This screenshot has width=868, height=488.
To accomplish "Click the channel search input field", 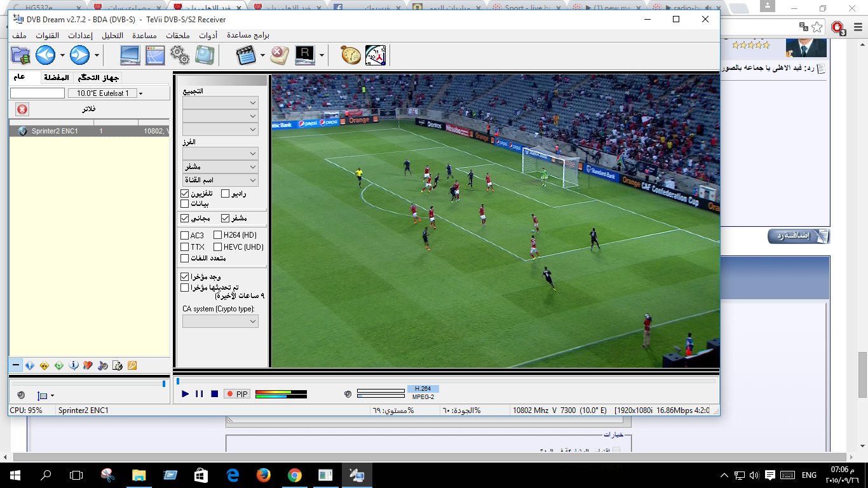I will tap(37, 93).
